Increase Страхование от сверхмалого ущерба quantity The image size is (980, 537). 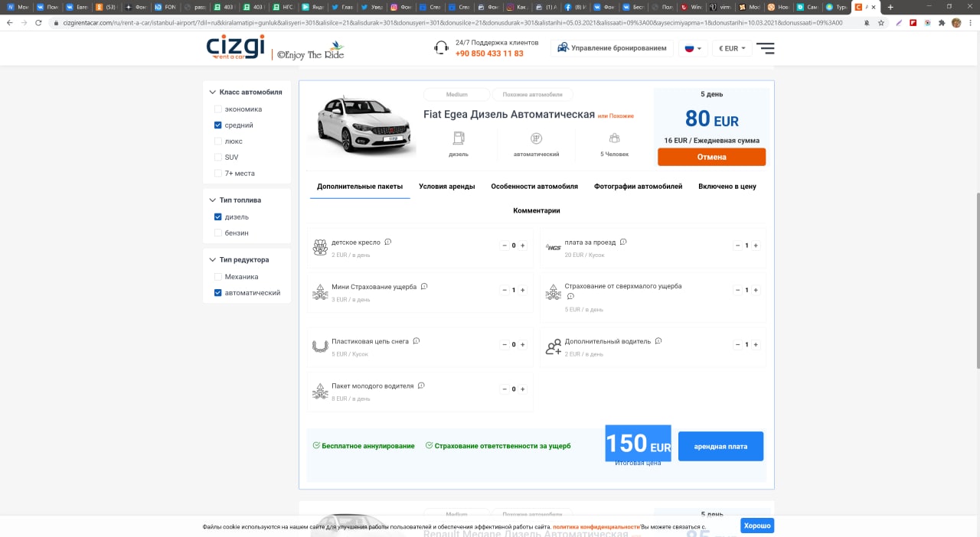point(756,290)
